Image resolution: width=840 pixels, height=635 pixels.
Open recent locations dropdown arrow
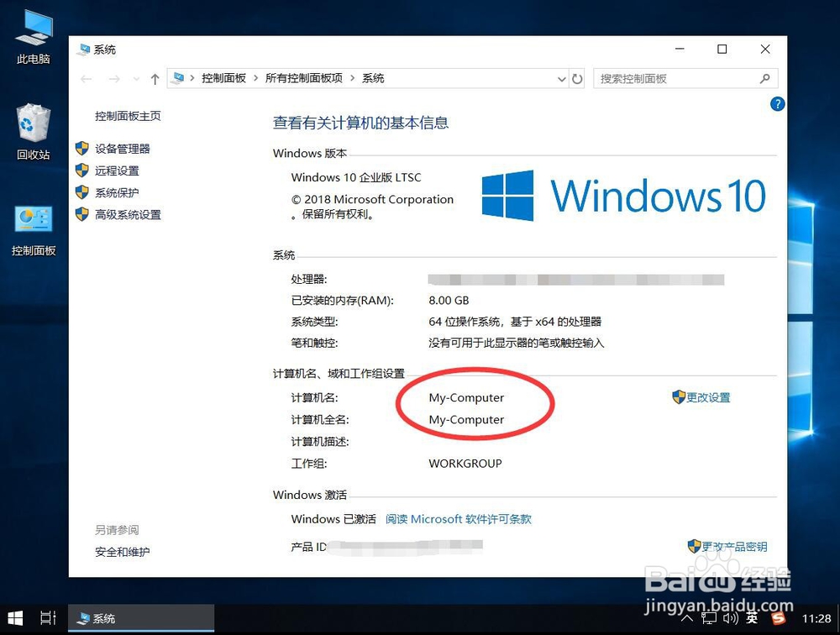pos(136,79)
